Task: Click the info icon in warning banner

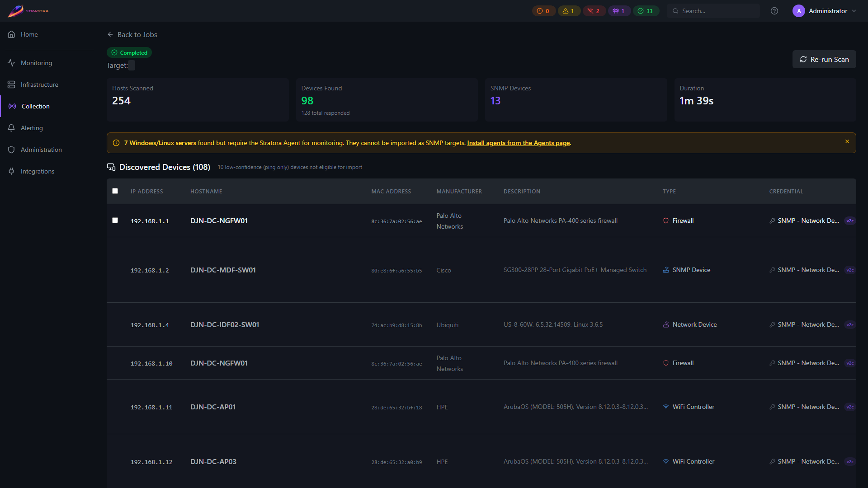Action: 116,143
